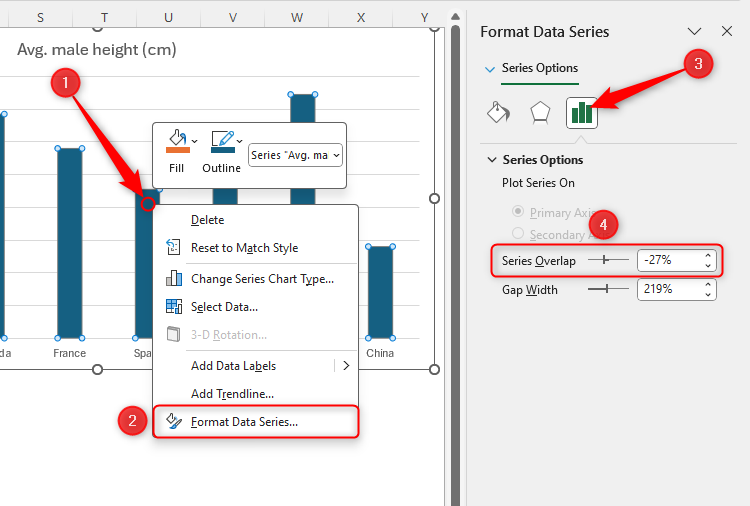Close the Format Data Series pane
Image resolution: width=750 pixels, height=506 pixels.
coord(727,31)
